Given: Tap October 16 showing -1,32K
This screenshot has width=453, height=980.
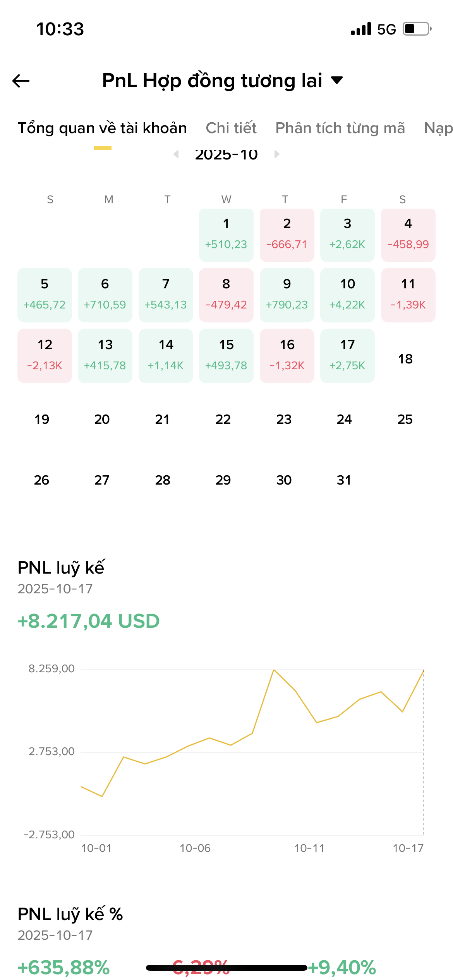Looking at the screenshot, I should click(x=287, y=356).
